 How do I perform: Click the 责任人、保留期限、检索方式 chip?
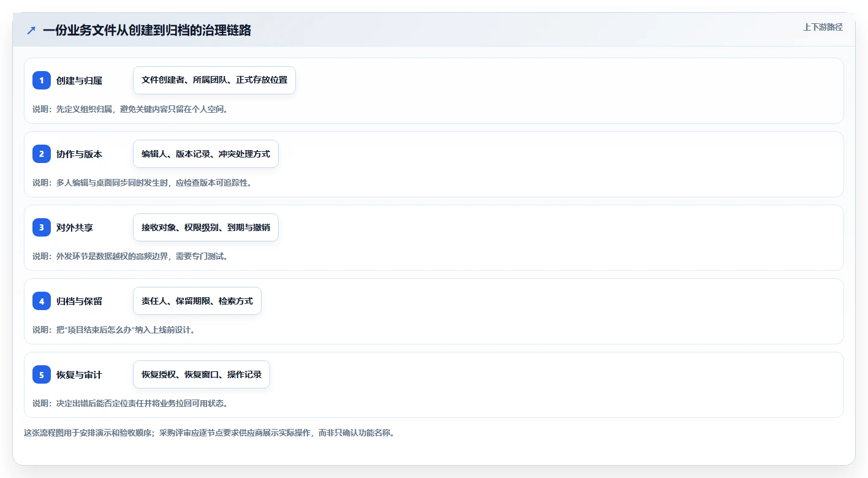pyautogui.click(x=197, y=301)
